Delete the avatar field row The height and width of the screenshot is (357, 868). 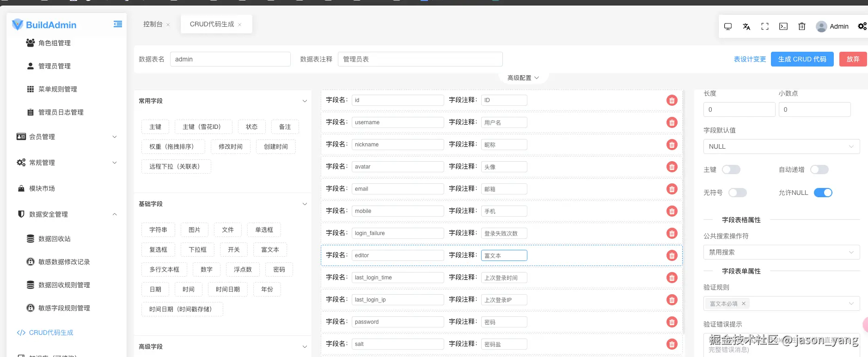click(672, 167)
